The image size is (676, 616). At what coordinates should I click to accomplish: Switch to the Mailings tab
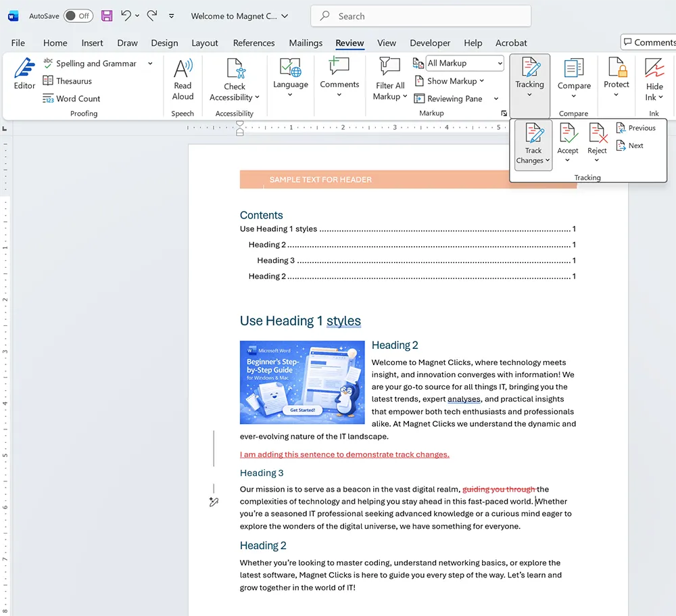(x=306, y=43)
